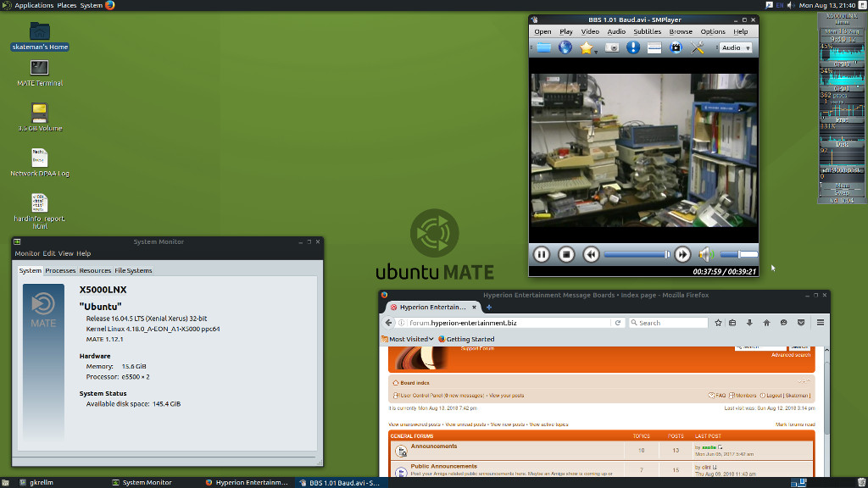Open the SMPlayer Play menu
The height and width of the screenshot is (488, 868).
[x=565, y=31]
